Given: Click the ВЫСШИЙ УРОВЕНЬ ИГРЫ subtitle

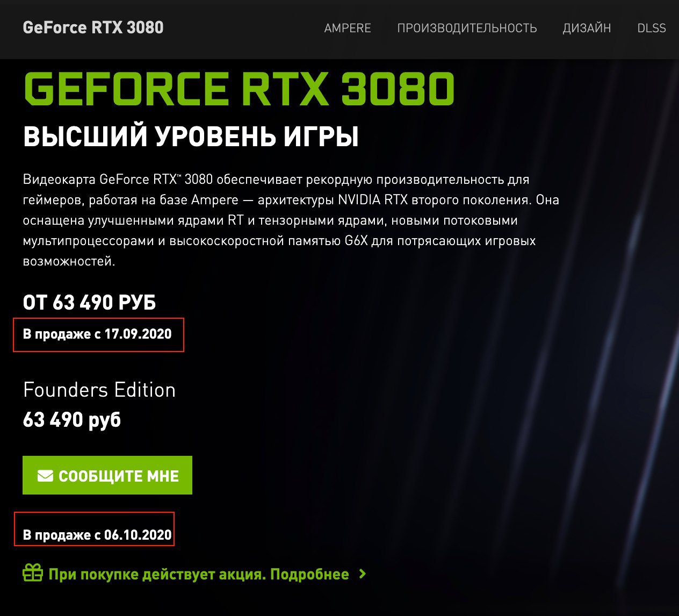Looking at the screenshot, I should coord(191,136).
